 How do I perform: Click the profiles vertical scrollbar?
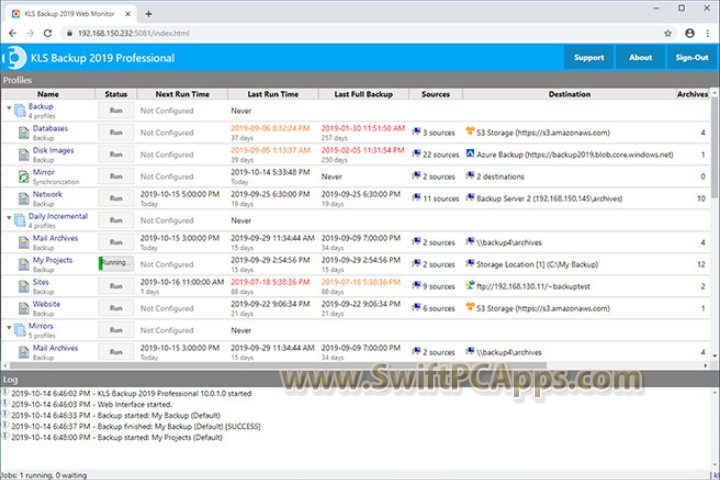[x=715, y=147]
